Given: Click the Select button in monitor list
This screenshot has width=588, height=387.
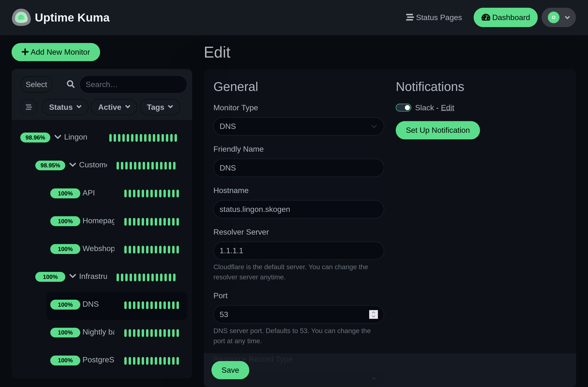Looking at the screenshot, I should pyautogui.click(x=36, y=84).
